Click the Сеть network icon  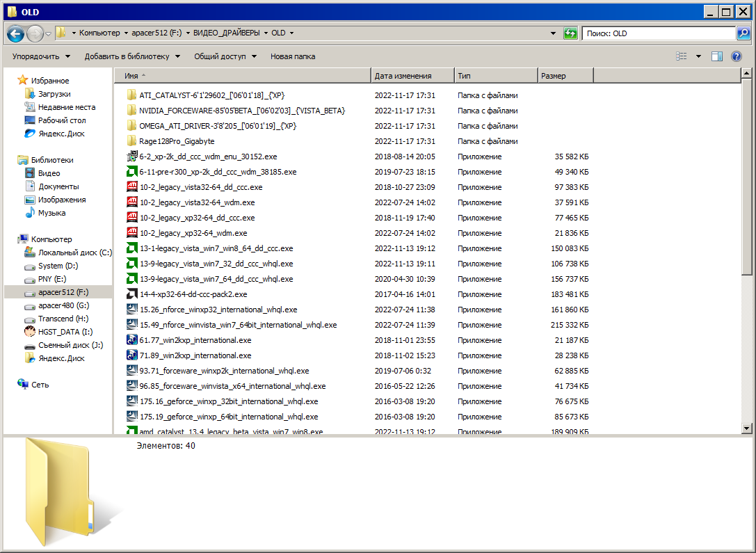23,384
